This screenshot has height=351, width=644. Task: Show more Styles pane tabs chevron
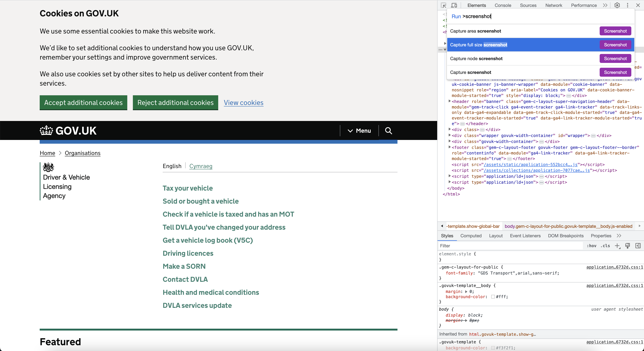click(x=619, y=236)
